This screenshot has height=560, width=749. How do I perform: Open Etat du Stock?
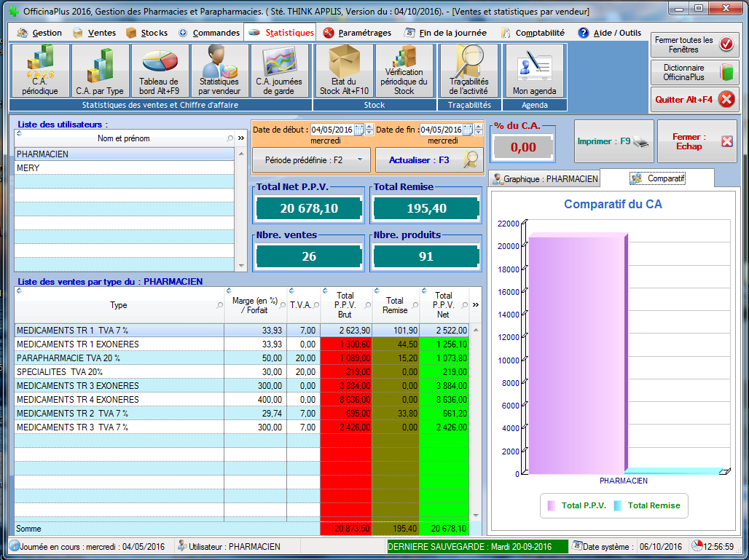click(343, 71)
